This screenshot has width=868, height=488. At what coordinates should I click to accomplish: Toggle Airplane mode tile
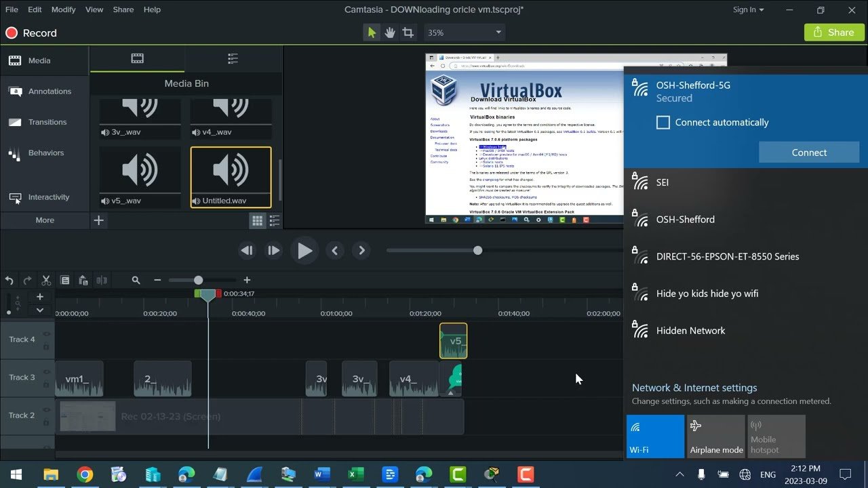click(x=716, y=436)
